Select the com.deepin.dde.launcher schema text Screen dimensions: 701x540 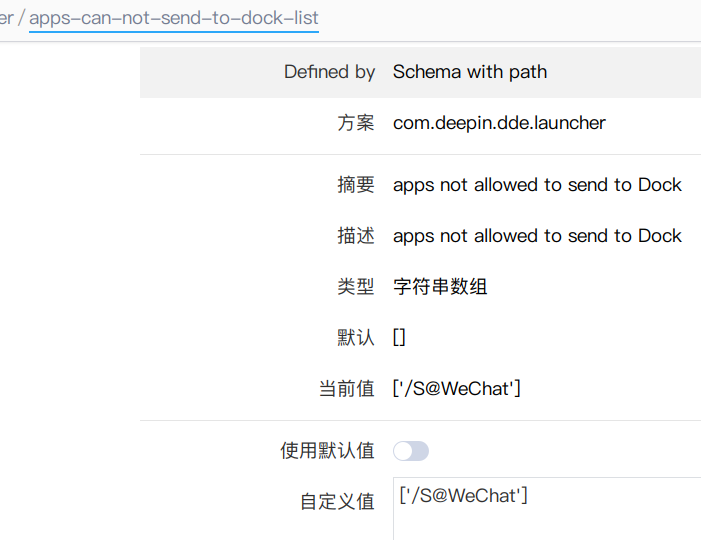point(499,123)
